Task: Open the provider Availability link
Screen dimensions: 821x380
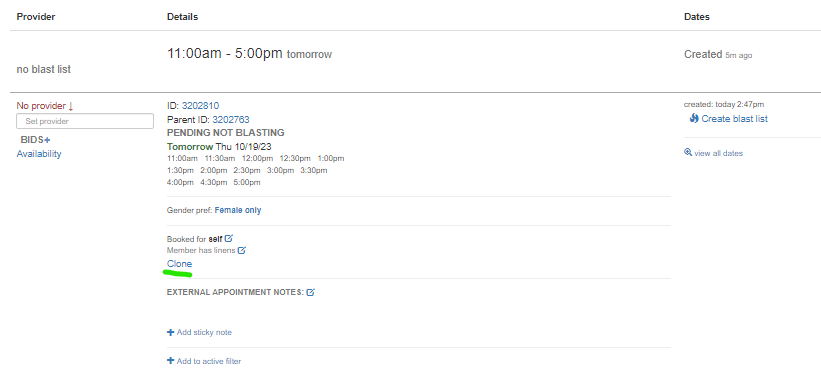Action: coord(39,154)
